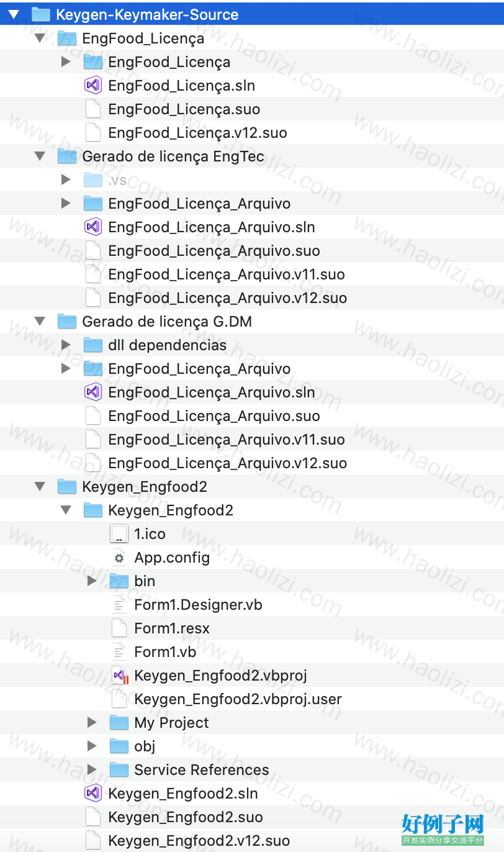Viewport: 504px width, 852px height.
Task: Select the Form1.Designer.vb file name
Action: pos(198,605)
